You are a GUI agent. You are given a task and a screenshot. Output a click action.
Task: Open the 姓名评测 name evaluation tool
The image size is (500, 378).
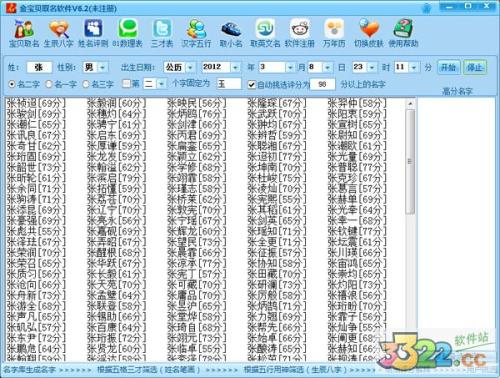click(x=93, y=33)
